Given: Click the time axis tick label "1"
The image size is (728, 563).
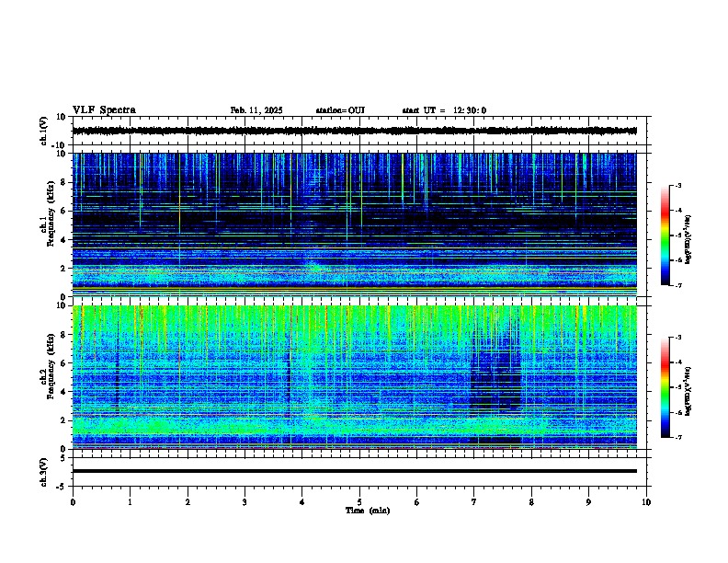Looking at the screenshot, I should click(130, 502).
